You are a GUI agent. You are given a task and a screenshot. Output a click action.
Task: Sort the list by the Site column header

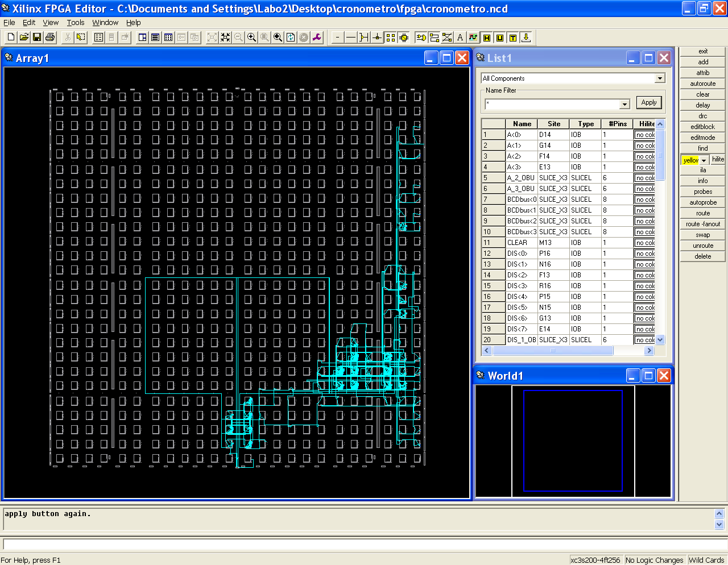554,124
